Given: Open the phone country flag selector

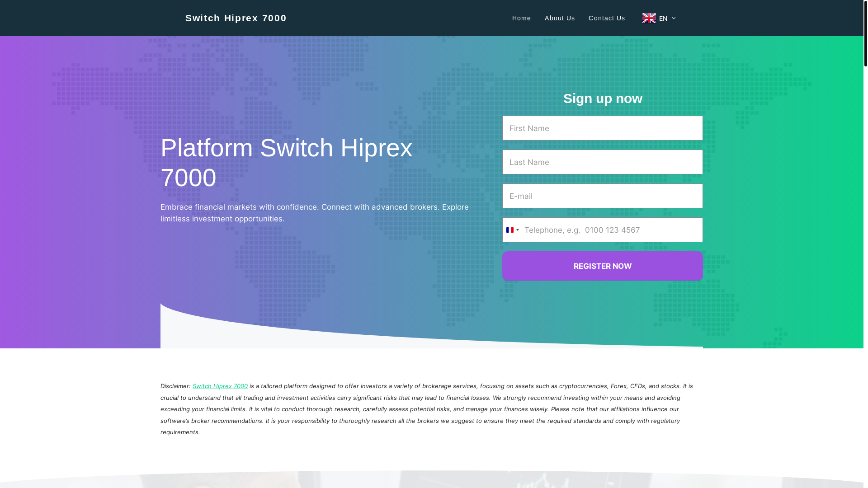Looking at the screenshot, I should coord(513,230).
